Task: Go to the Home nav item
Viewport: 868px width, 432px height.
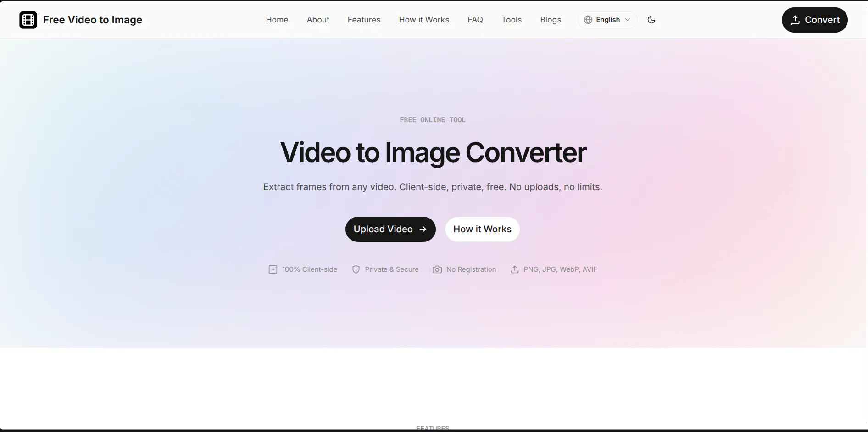Action: [277, 20]
